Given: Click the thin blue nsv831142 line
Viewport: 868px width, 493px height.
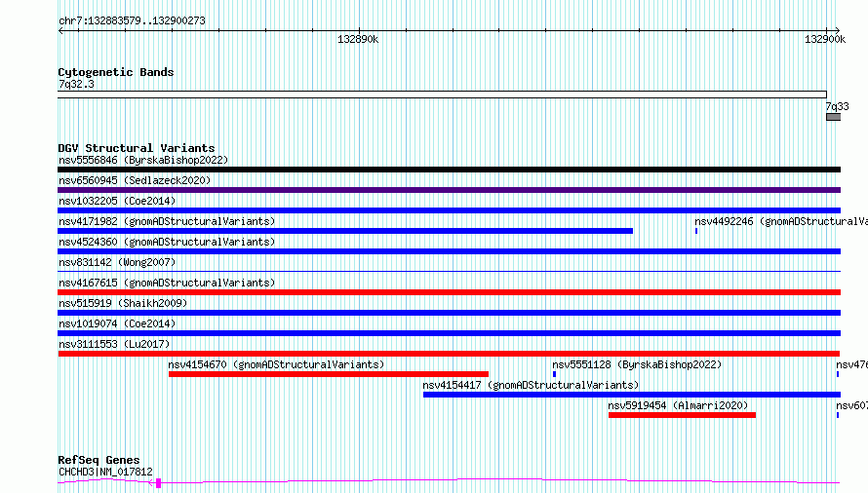Looking at the screenshot, I should point(449,271).
